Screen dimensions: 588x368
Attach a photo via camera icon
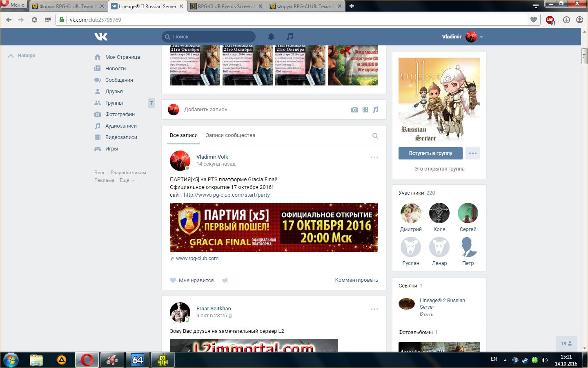tap(354, 110)
